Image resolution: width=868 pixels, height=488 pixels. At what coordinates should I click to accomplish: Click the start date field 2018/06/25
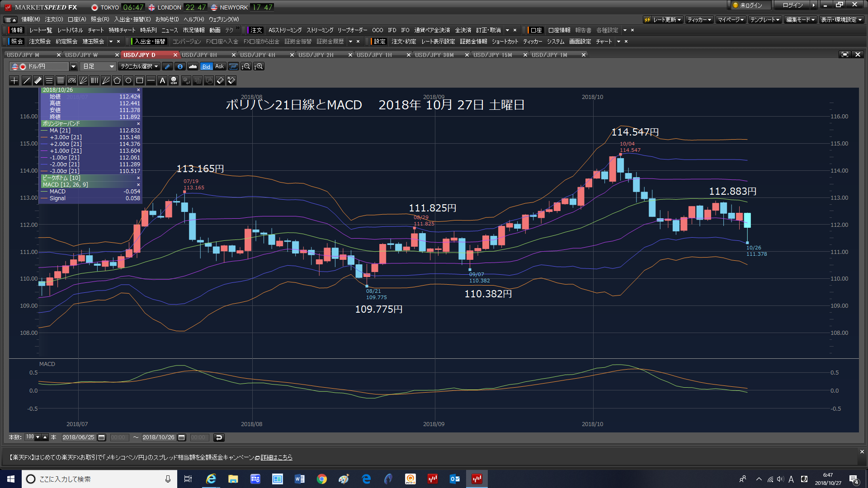click(x=78, y=437)
